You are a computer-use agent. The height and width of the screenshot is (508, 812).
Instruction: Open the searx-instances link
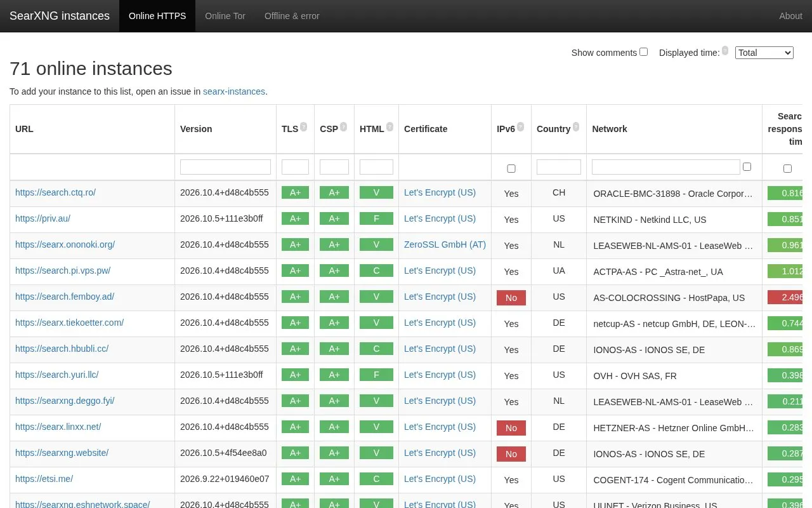(234, 91)
